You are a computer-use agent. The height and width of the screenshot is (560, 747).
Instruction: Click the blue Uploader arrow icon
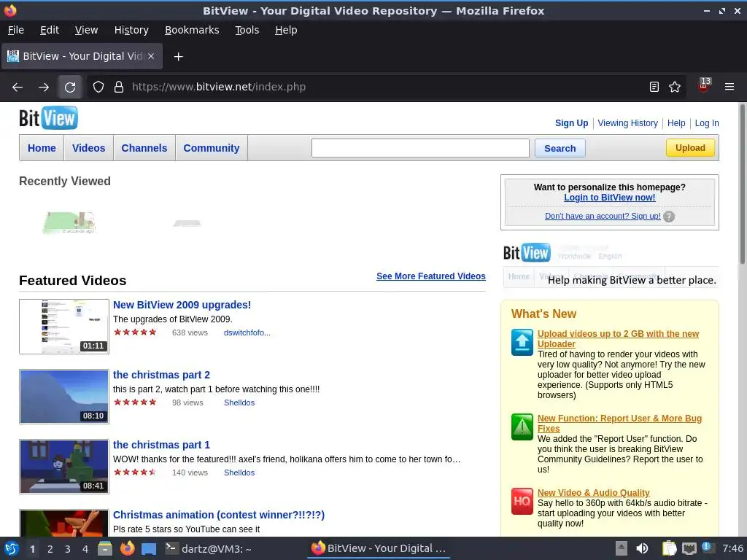[x=522, y=342]
